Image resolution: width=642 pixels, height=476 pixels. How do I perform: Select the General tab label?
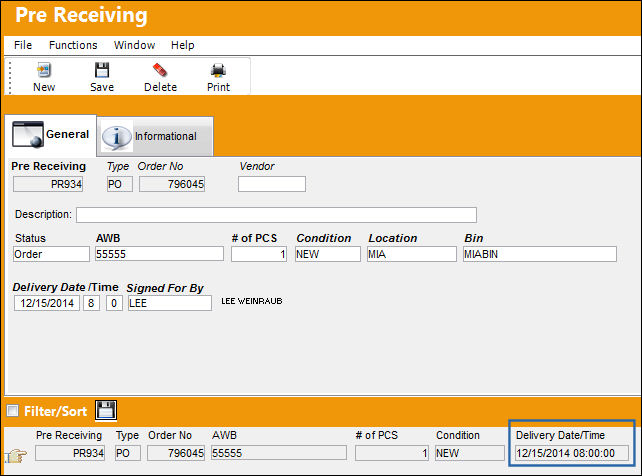tap(68, 134)
